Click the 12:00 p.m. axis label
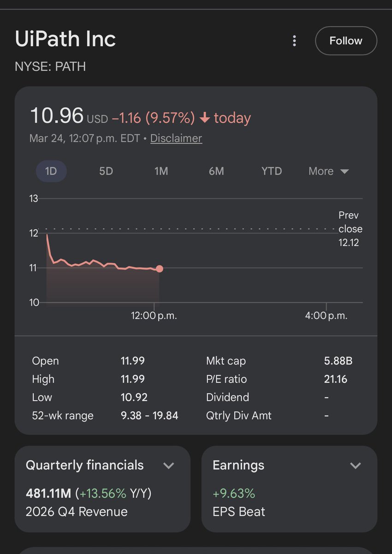The image size is (392, 554). pos(154,316)
